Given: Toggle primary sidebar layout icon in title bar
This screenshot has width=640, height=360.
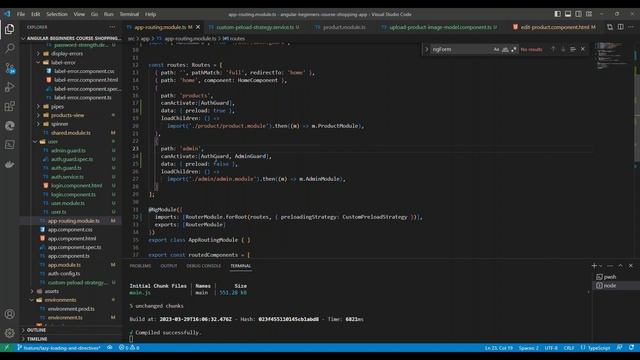Looking at the screenshot, I should pos(557,14).
